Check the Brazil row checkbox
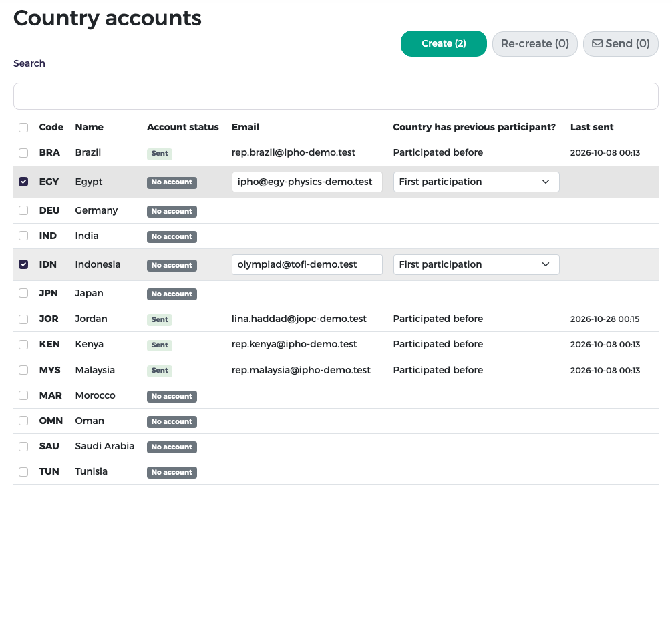This screenshot has height=623, width=672. (x=23, y=153)
